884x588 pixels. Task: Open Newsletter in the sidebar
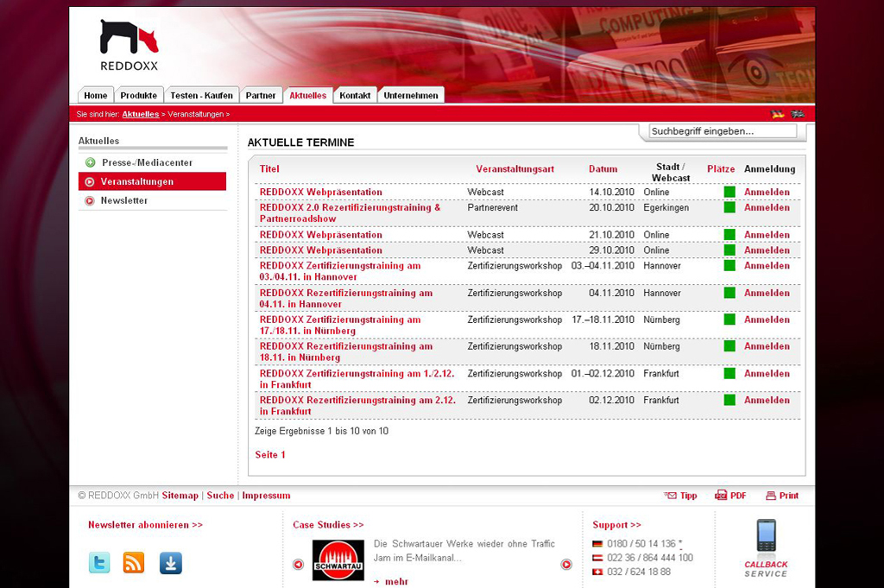point(124,200)
